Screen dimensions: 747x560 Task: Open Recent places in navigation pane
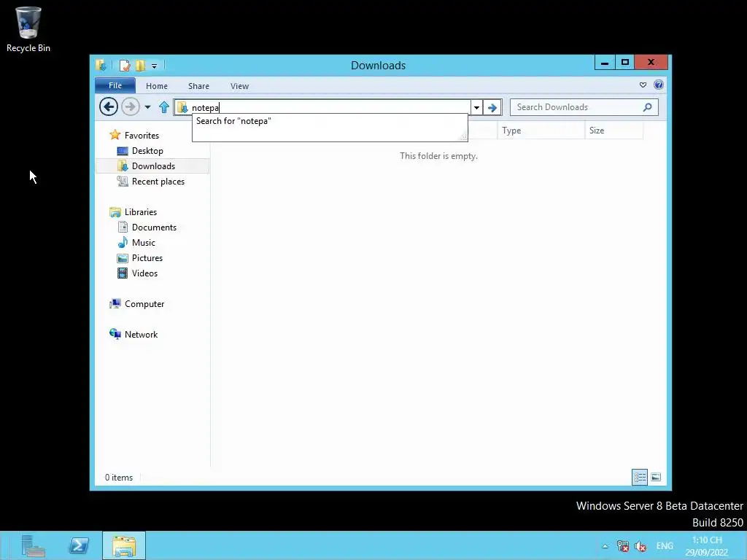tap(151, 182)
